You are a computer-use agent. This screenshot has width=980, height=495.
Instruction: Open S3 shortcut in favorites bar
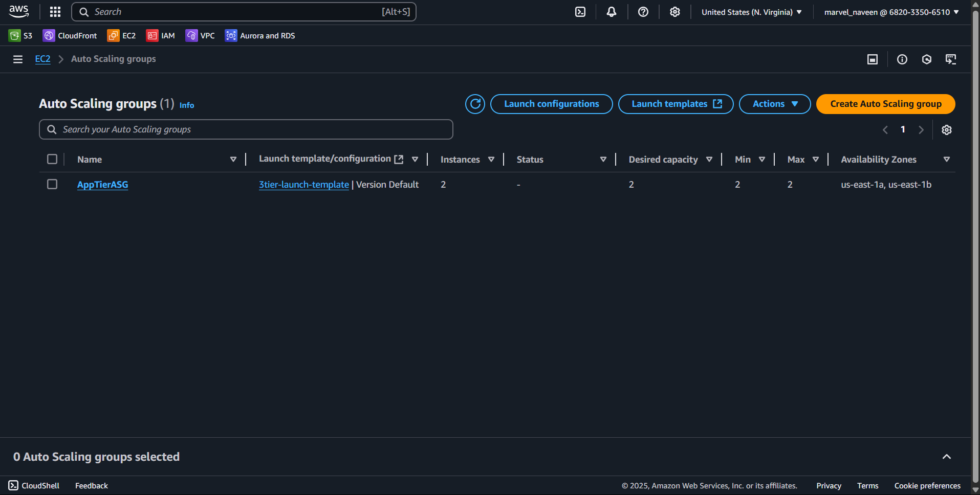(20, 35)
